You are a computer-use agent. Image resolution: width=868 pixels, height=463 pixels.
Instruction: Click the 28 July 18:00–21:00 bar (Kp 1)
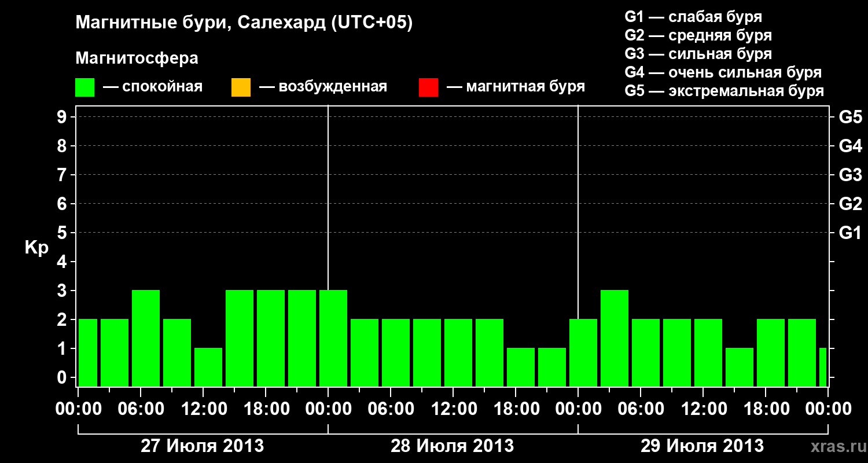coord(521,367)
